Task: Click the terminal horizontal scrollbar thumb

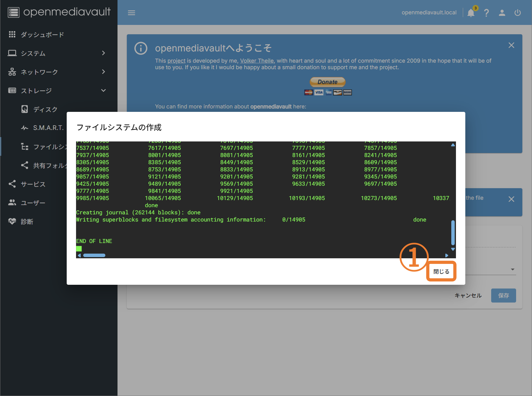Action: [94, 255]
